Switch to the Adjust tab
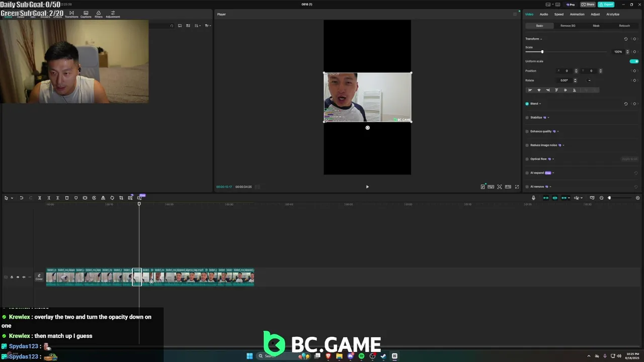The height and width of the screenshot is (362, 644). pyautogui.click(x=595, y=14)
